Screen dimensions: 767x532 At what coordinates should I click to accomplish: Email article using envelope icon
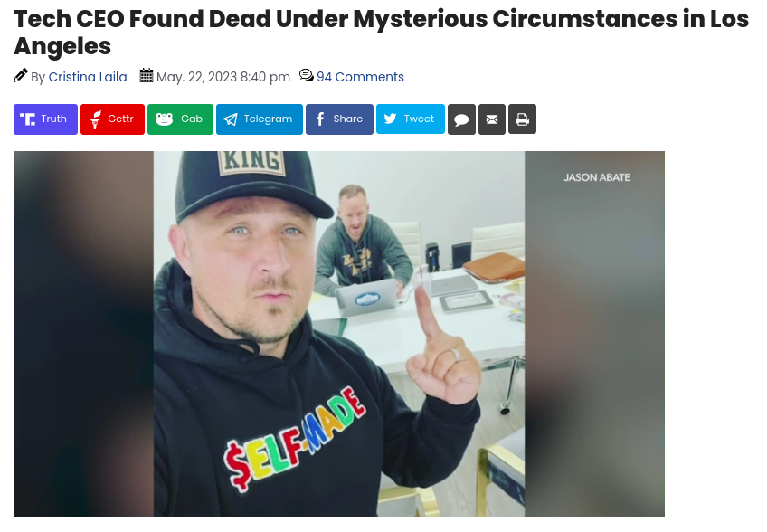(492, 119)
